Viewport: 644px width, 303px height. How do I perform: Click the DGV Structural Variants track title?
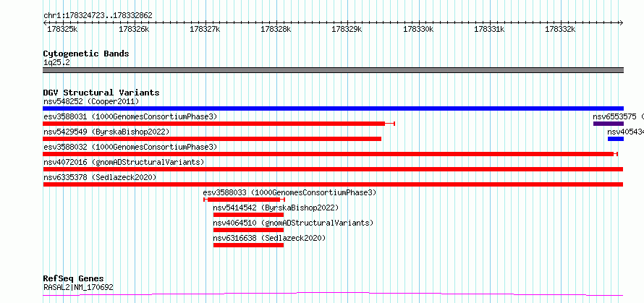(x=101, y=93)
